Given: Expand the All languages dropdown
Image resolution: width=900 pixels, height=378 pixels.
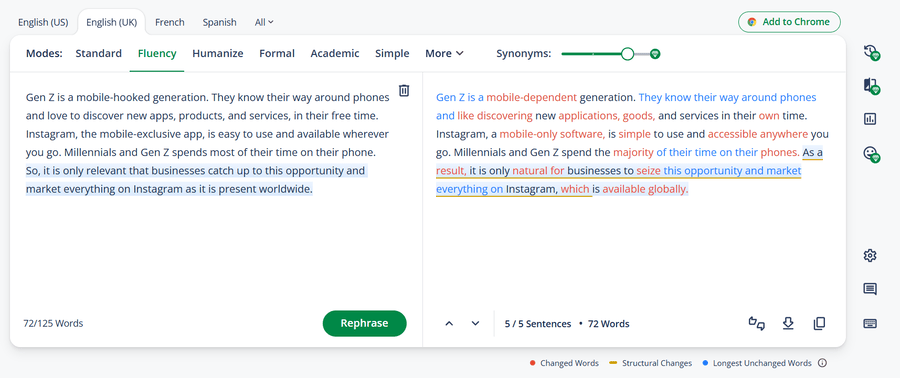Looking at the screenshot, I should click(x=264, y=22).
